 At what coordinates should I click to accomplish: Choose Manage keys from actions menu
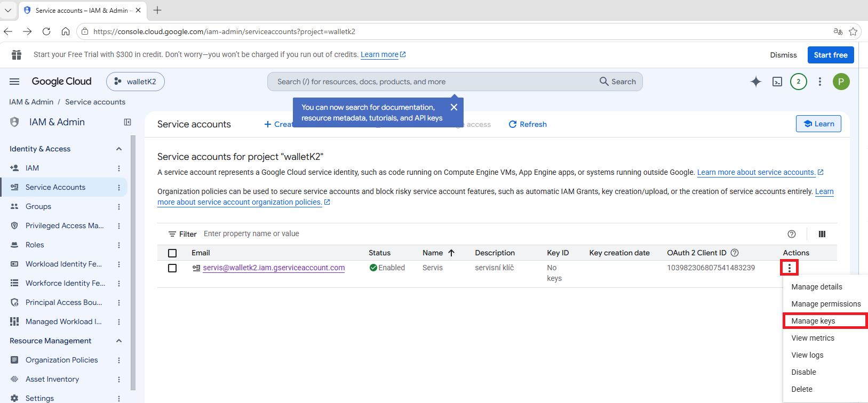(x=825, y=321)
